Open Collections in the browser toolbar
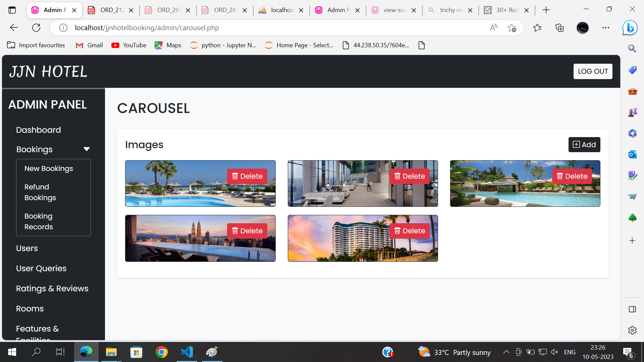The width and height of the screenshot is (644, 362). point(559,28)
